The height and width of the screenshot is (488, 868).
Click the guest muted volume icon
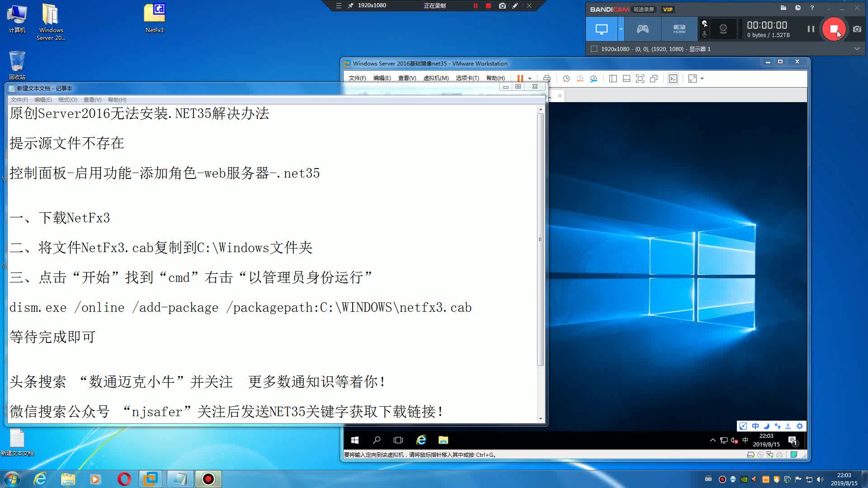point(734,440)
